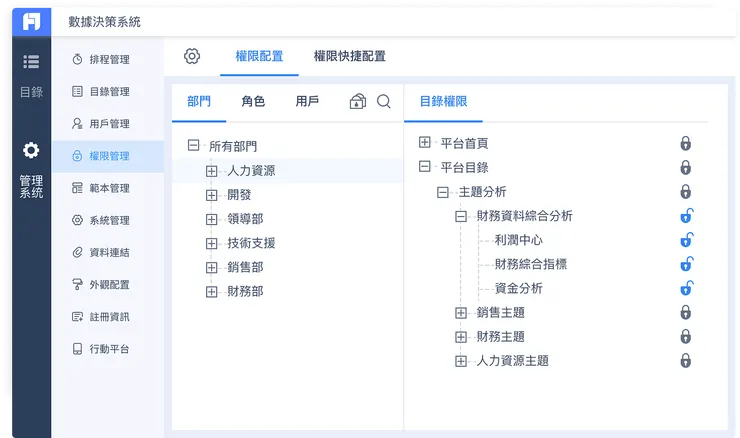Toggle the lock for 平台首頁

click(x=686, y=143)
